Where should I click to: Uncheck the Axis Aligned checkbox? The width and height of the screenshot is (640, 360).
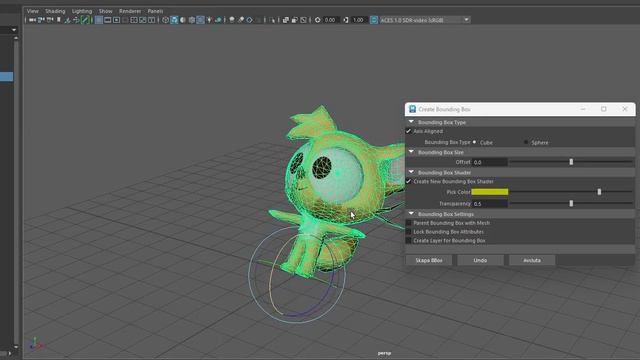(x=409, y=131)
